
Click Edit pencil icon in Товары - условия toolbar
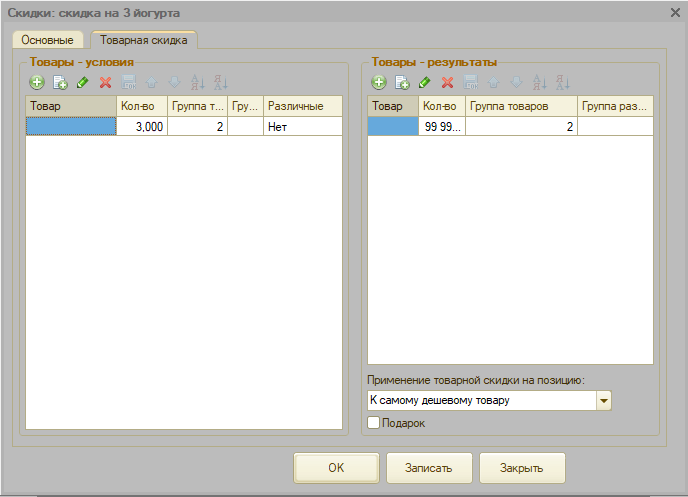pyautogui.click(x=83, y=82)
